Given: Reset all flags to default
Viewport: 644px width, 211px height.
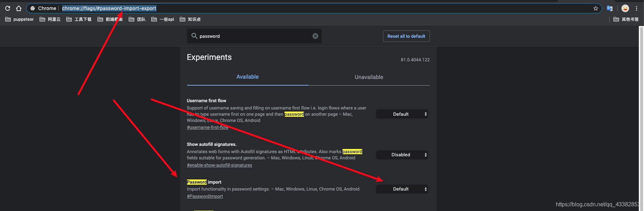Looking at the screenshot, I should click(x=406, y=36).
